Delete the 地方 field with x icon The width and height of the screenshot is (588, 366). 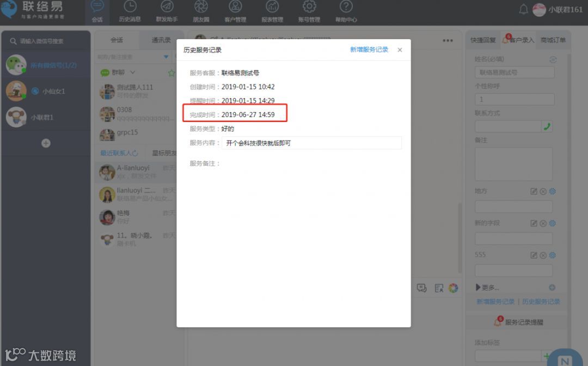click(543, 191)
